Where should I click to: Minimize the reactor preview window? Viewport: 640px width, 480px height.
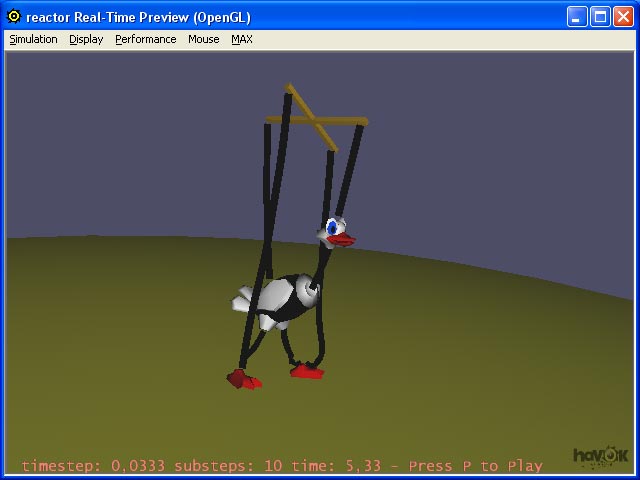pos(577,16)
